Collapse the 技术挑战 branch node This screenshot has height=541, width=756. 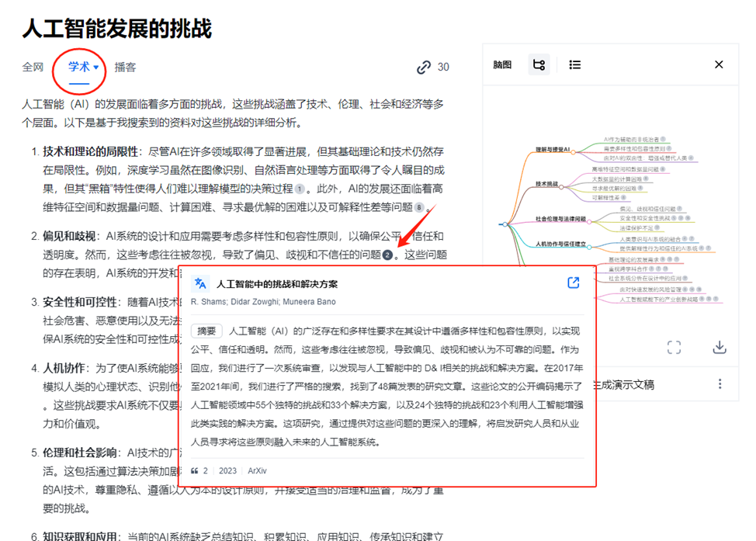[x=561, y=187]
